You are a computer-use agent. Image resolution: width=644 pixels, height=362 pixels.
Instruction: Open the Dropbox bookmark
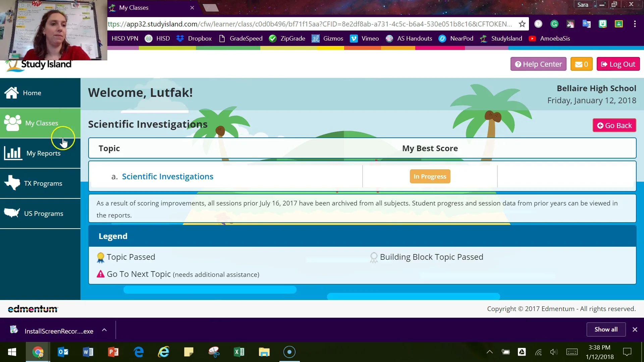194,39
